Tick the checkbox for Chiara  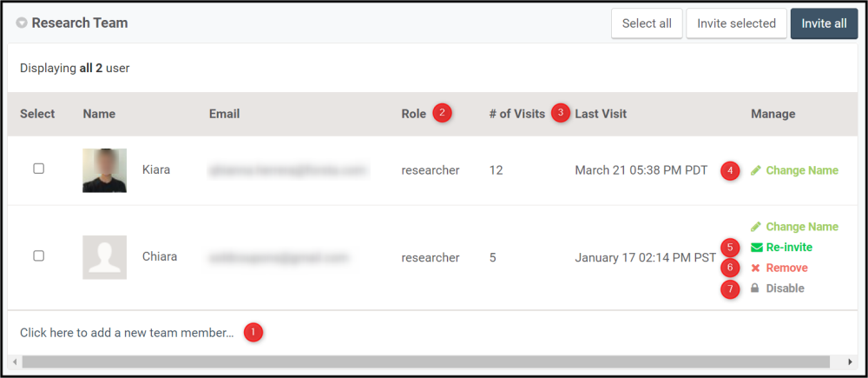(39, 255)
